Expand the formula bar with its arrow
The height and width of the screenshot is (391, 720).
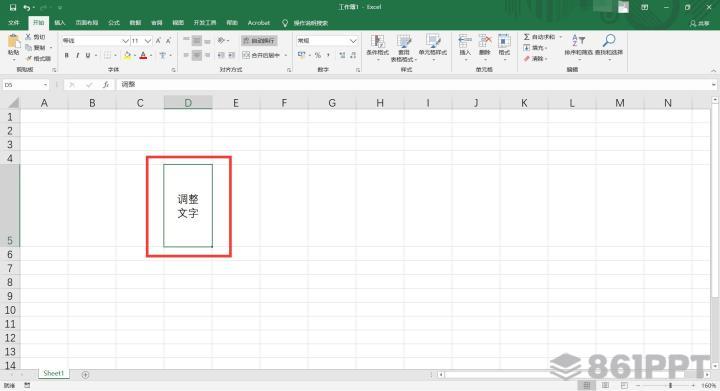coord(714,85)
